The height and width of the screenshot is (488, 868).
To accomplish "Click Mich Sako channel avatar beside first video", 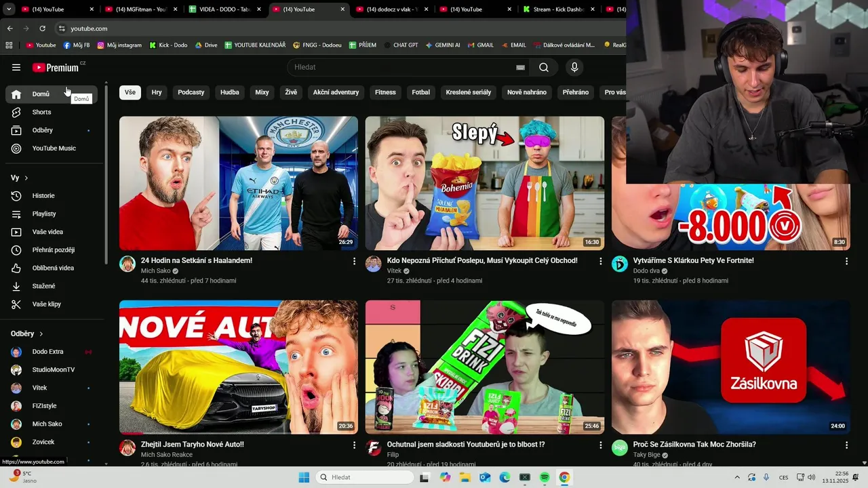I will [x=127, y=264].
